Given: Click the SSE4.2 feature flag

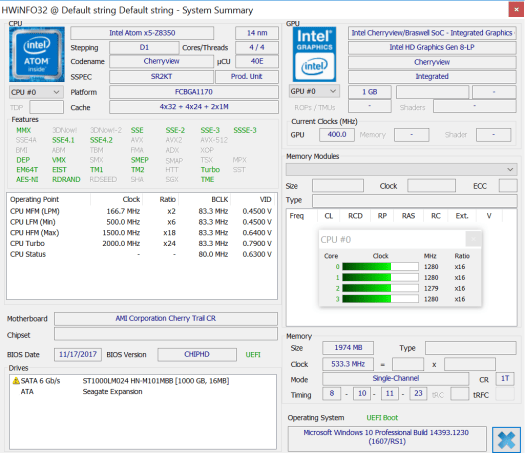Looking at the screenshot, I should click(x=101, y=140).
